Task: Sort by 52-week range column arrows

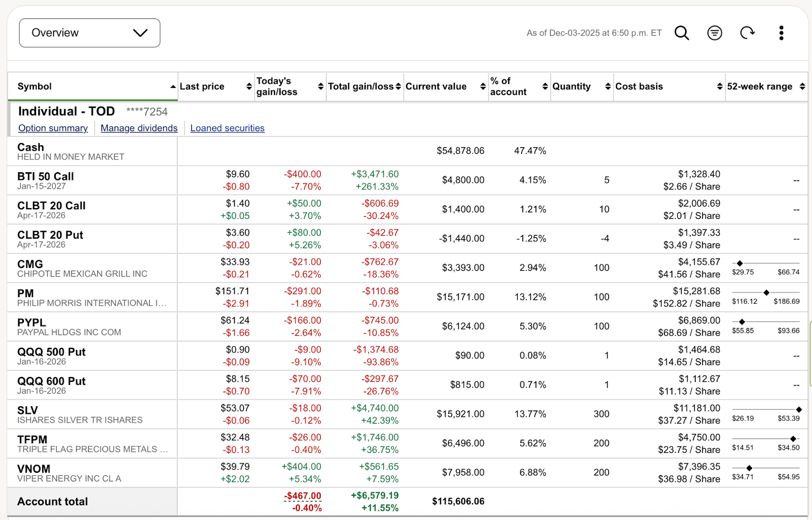Action: (802, 87)
